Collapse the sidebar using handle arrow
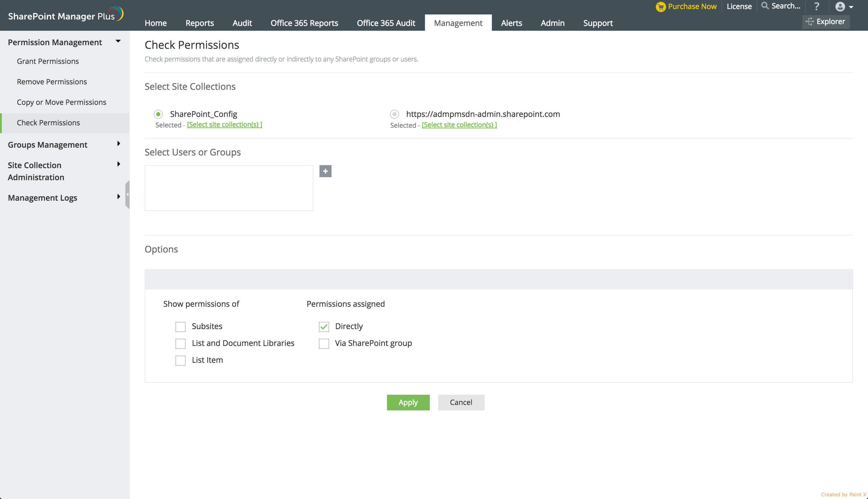 [127, 194]
